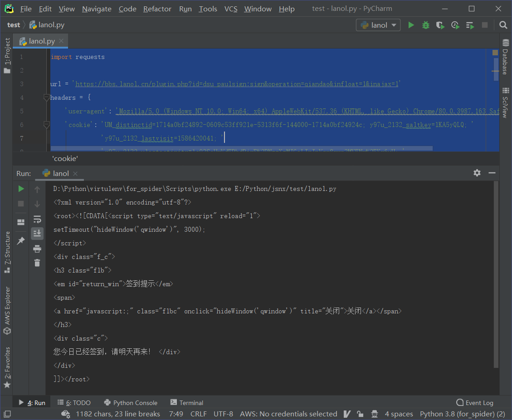This screenshot has width=512, height=420.
Task: Click the Down the Stack Trace arrow
Action: pyautogui.click(x=37, y=204)
